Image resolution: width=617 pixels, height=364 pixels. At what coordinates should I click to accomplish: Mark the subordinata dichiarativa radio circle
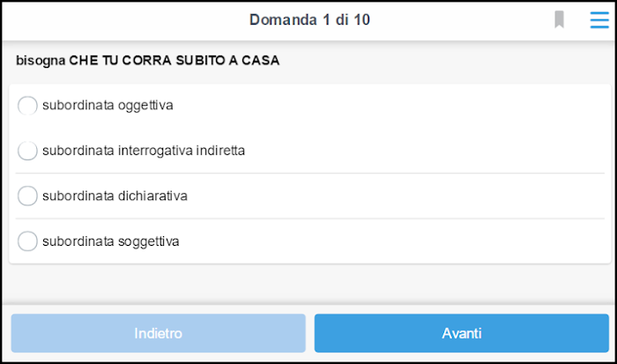pyautogui.click(x=27, y=196)
